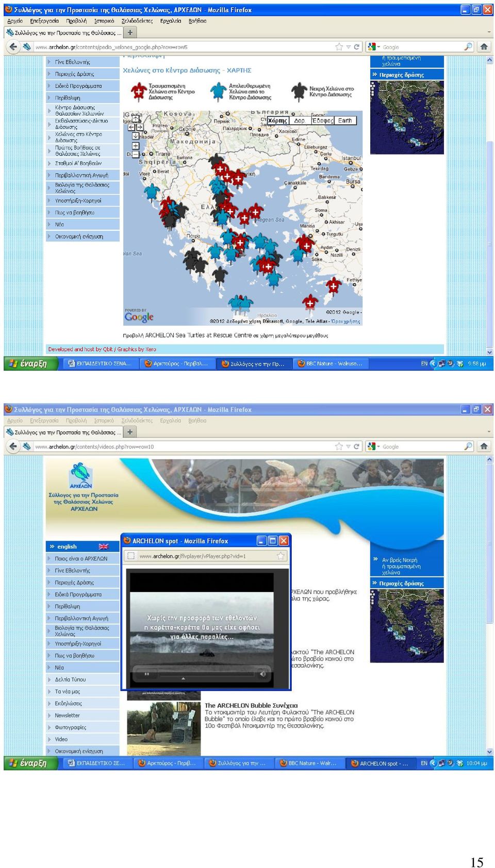Open search engine dropdown in the videos-page window

pos(378,447)
